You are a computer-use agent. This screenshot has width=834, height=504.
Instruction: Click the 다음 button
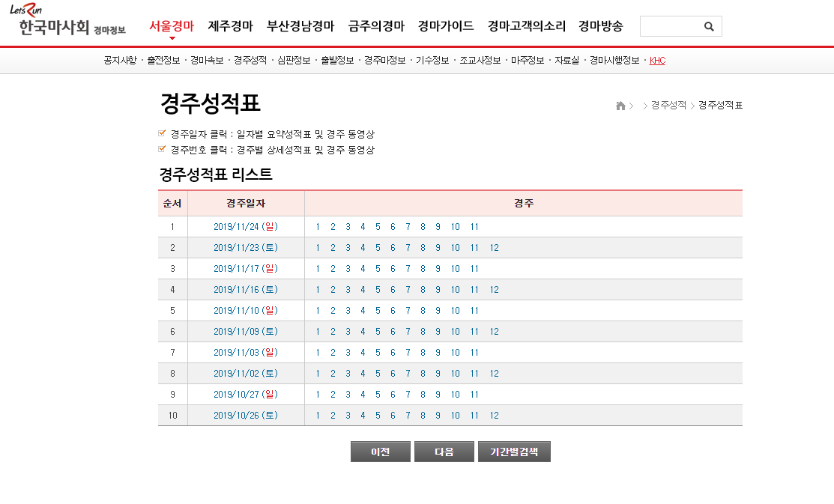(x=444, y=452)
